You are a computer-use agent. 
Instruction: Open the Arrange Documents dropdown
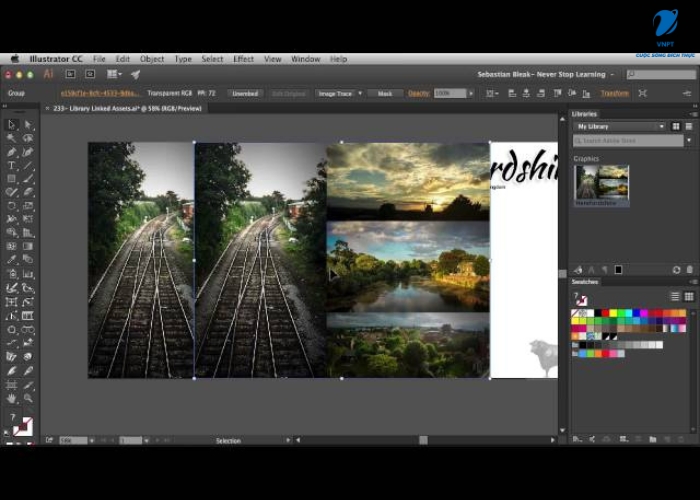coord(114,74)
